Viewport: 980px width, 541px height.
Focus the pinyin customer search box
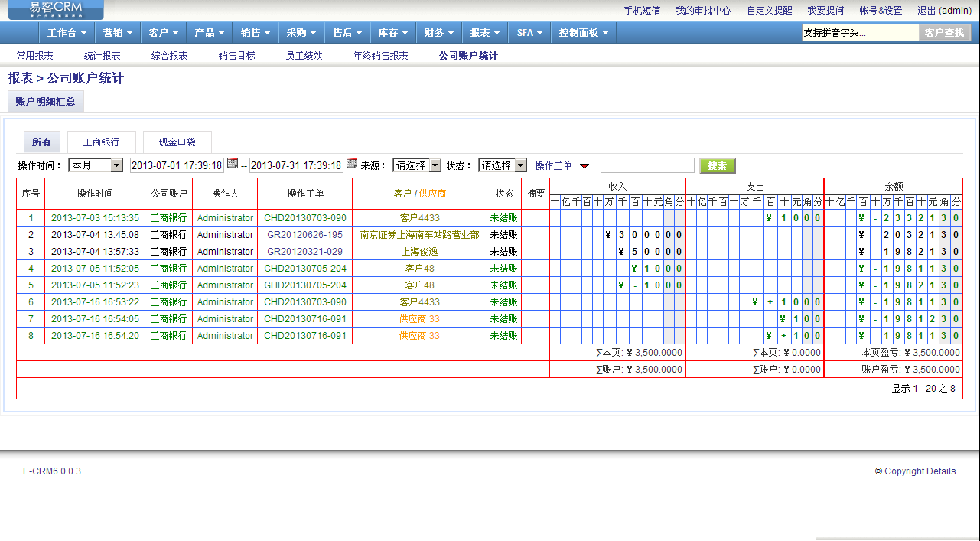point(859,33)
